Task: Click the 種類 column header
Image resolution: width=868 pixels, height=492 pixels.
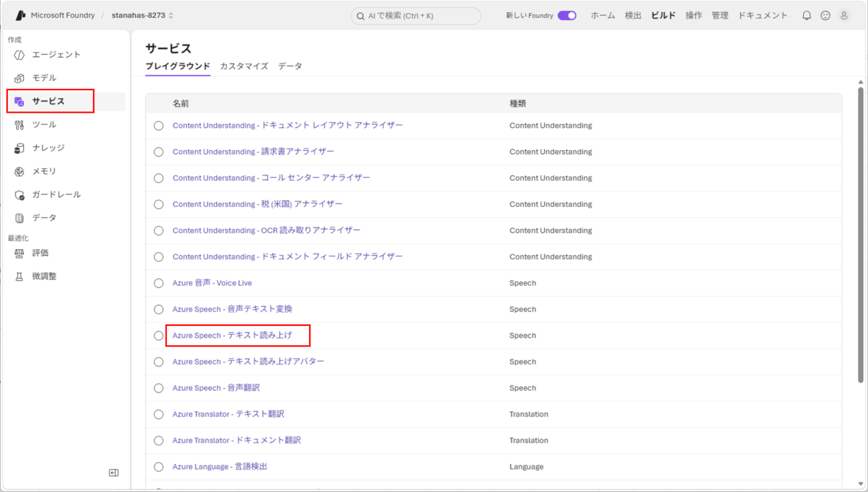Action: 517,103
